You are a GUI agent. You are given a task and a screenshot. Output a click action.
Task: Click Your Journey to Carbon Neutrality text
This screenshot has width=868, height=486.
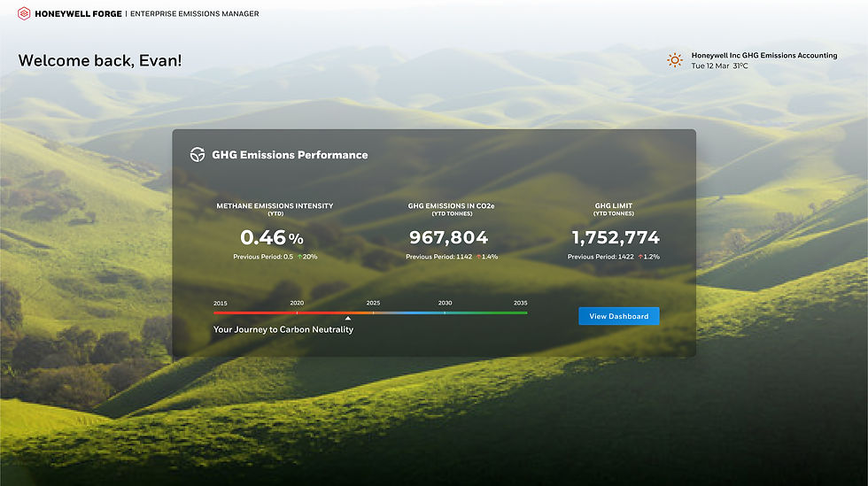tap(283, 329)
